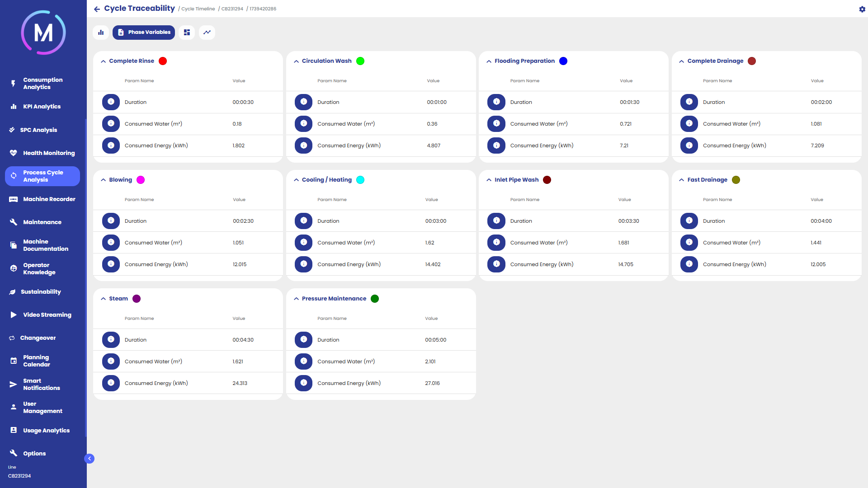Open the trend line chart icon

coord(207,33)
